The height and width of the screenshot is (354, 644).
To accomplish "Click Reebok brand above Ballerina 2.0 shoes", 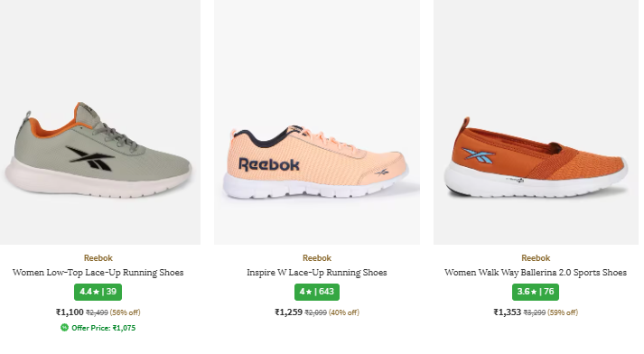I will (x=536, y=258).
